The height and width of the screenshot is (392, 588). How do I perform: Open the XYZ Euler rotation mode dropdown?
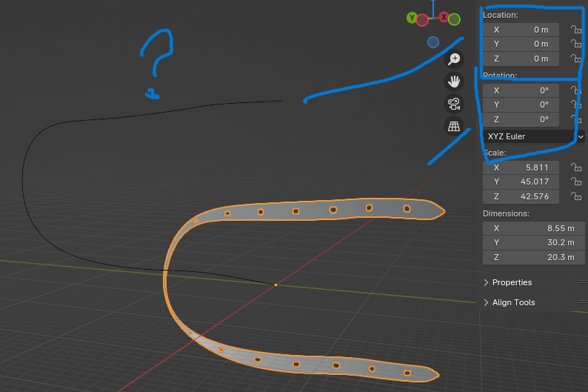click(x=534, y=136)
